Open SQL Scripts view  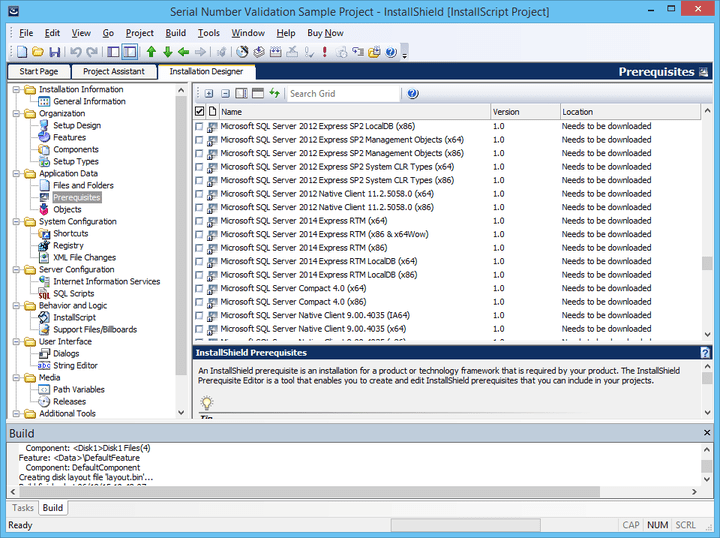tap(73, 293)
